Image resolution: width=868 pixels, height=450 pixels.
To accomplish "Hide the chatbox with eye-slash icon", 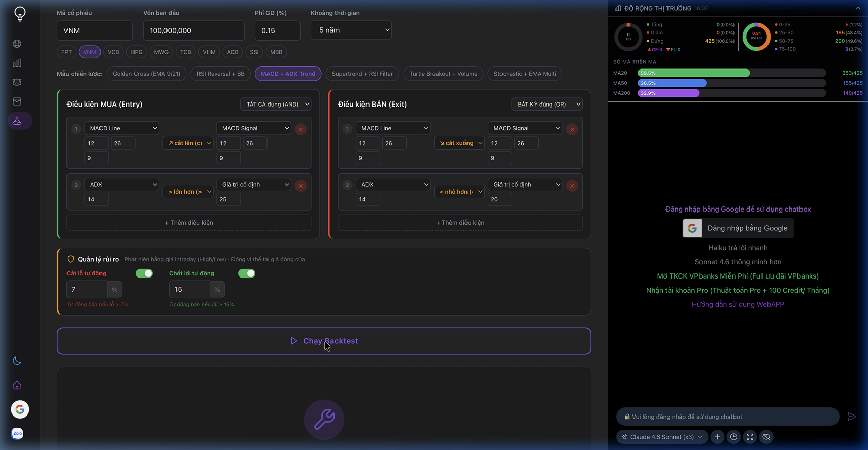I will [x=766, y=437].
